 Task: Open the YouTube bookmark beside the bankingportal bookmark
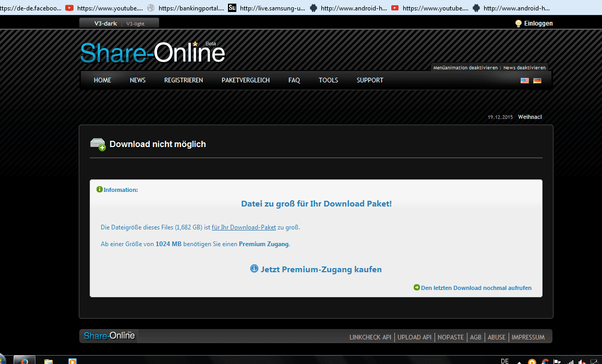tap(104, 8)
